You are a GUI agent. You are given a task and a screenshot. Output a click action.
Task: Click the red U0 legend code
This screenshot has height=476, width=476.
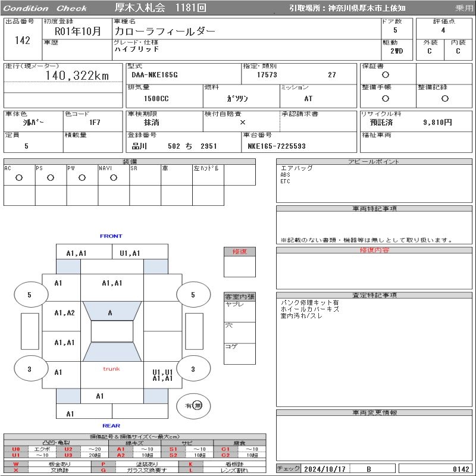click(x=16, y=449)
